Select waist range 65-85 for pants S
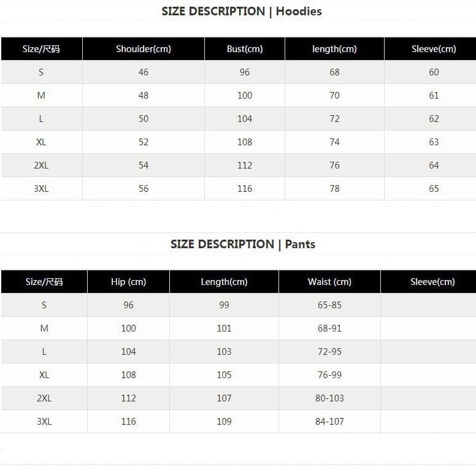The width and height of the screenshot is (476, 467). click(329, 305)
